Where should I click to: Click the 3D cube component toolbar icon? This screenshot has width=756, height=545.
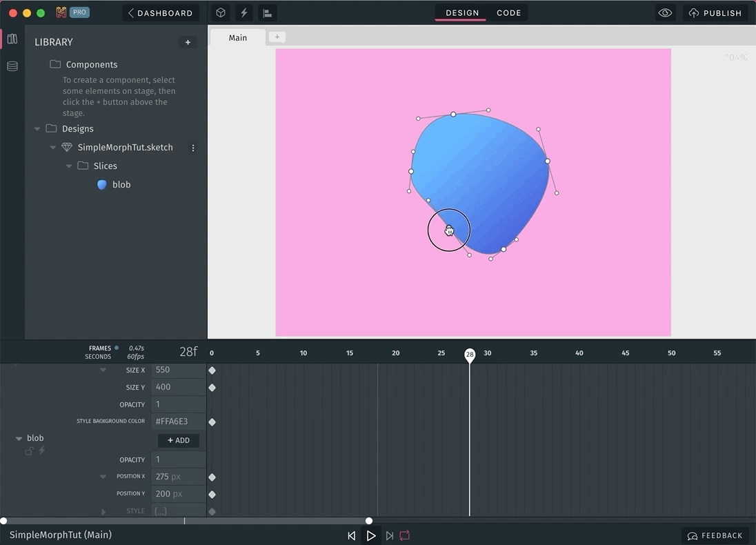(221, 12)
